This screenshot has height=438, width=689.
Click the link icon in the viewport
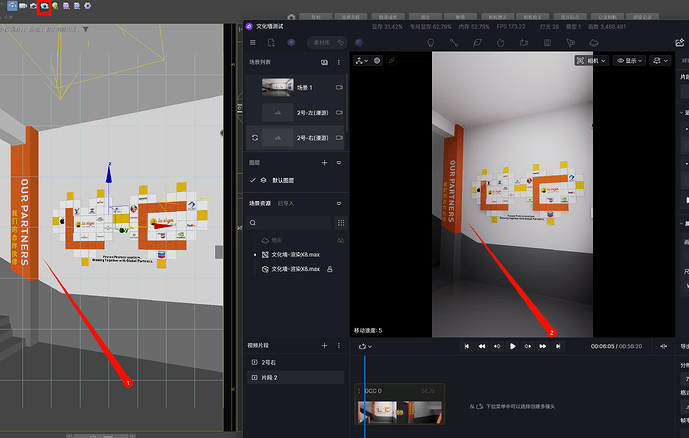pyautogui.click(x=392, y=61)
